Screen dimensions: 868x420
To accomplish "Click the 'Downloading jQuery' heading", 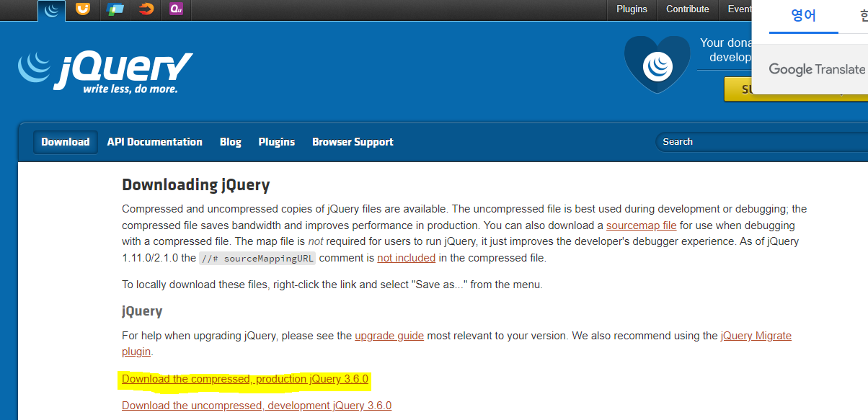I will pos(196,185).
